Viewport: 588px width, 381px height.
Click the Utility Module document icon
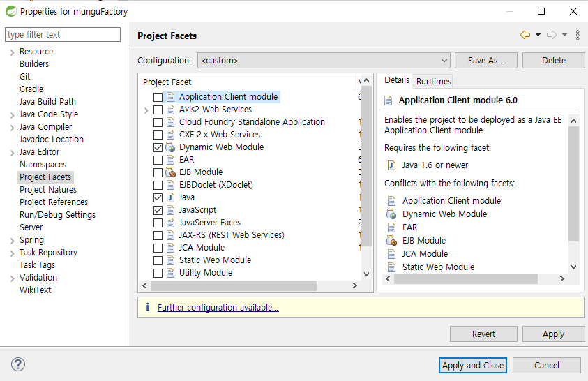click(x=170, y=273)
